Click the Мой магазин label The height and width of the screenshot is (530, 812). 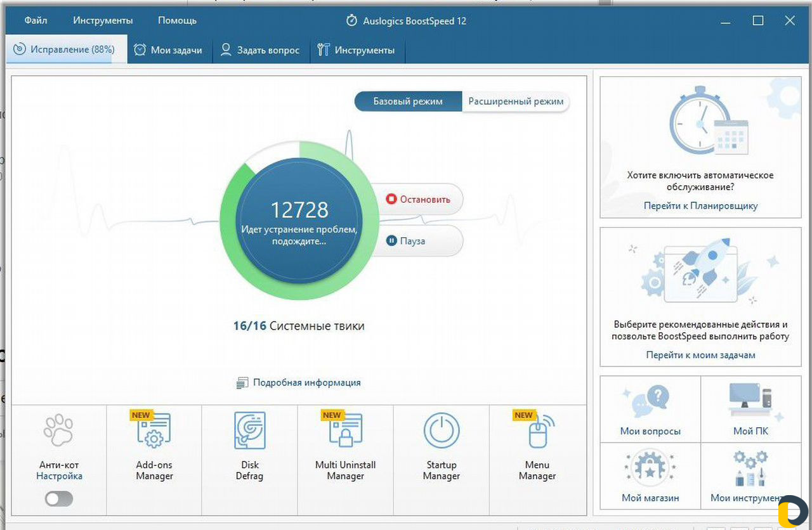(x=650, y=498)
